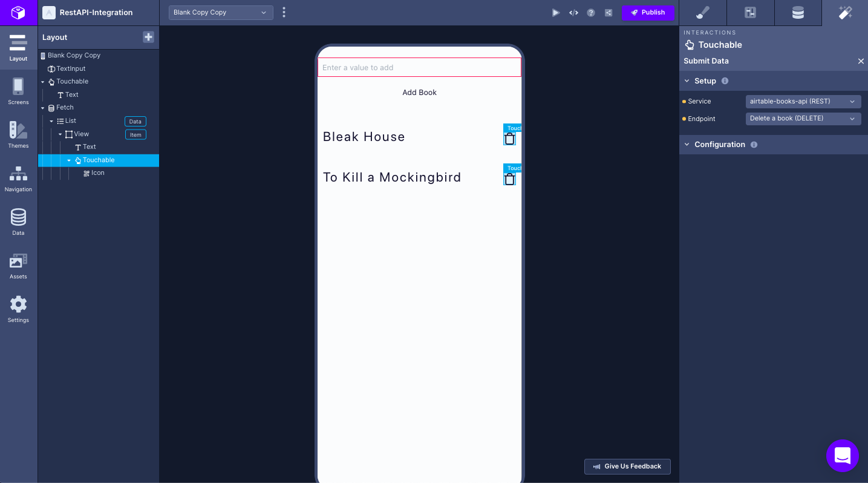The width and height of the screenshot is (868, 483).
Task: Open the Layout sidebar panel
Action: point(18,48)
